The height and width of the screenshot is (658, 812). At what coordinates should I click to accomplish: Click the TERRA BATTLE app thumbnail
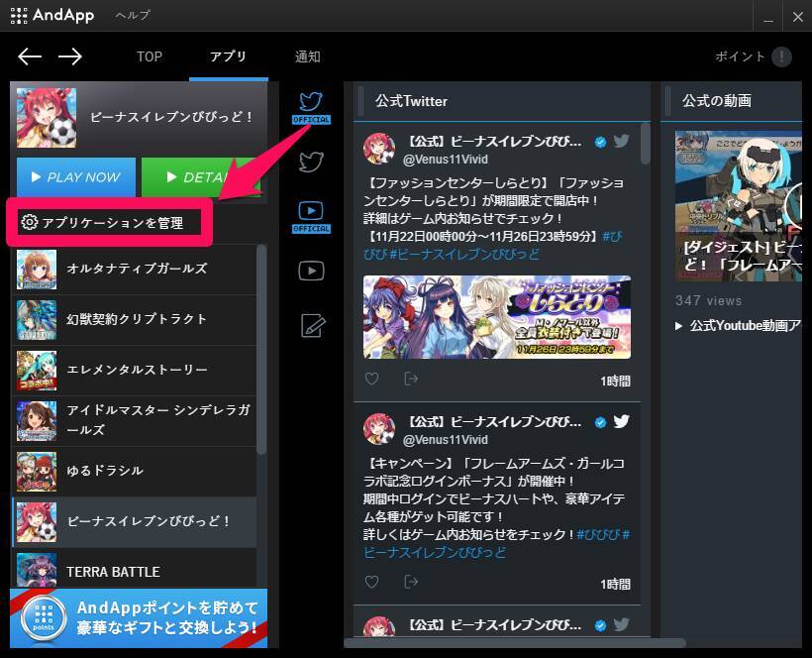tap(37, 570)
